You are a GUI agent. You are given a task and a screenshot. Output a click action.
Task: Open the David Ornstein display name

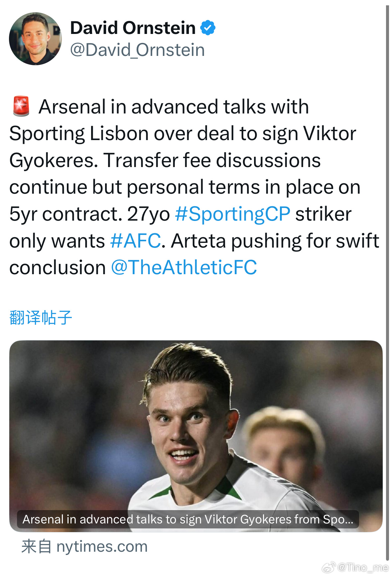(x=133, y=28)
